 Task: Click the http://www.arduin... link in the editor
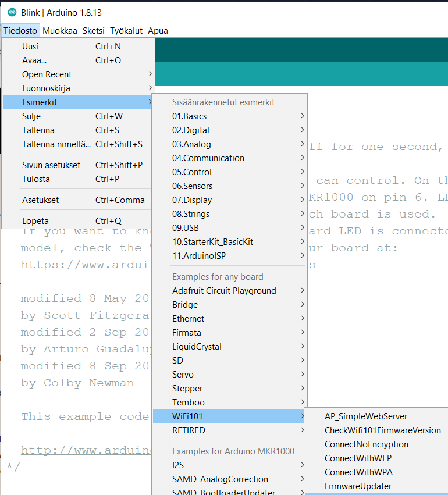coord(87,450)
